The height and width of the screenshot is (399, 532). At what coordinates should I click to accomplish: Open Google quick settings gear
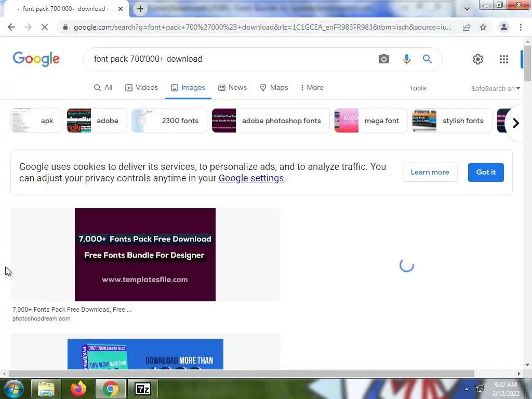click(478, 59)
